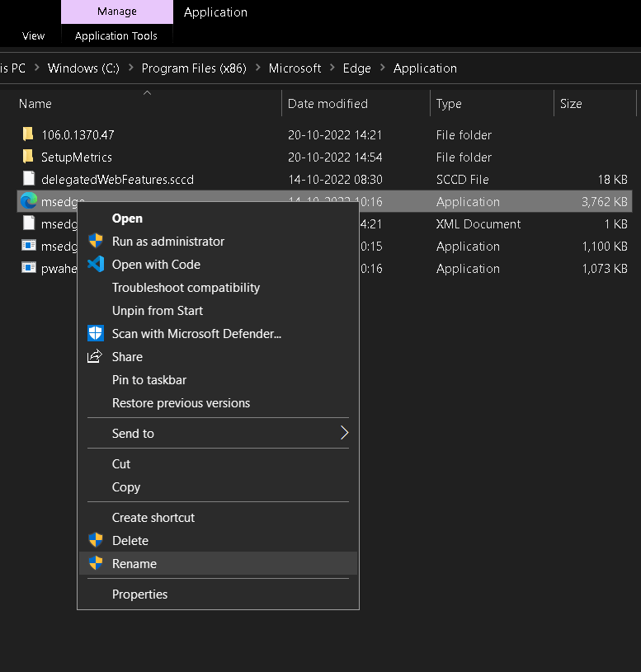Open the Application Tools ribbon tab

pyautogui.click(x=116, y=36)
